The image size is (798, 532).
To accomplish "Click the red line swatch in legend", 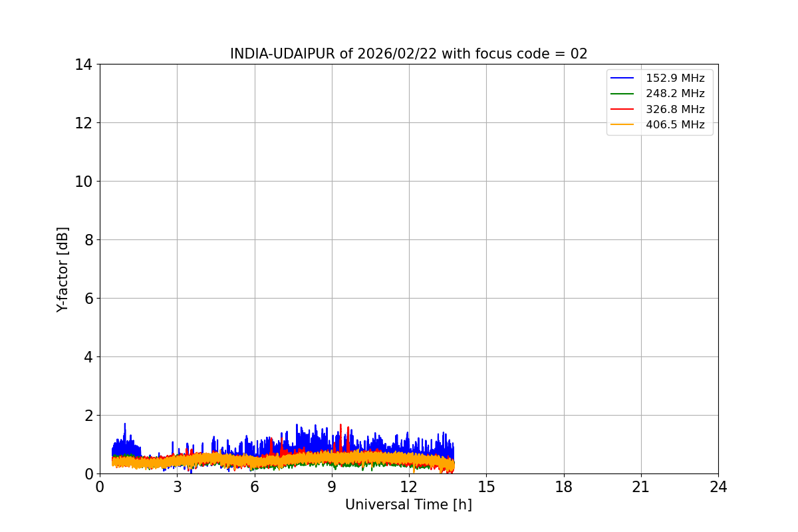I will pos(622,109).
